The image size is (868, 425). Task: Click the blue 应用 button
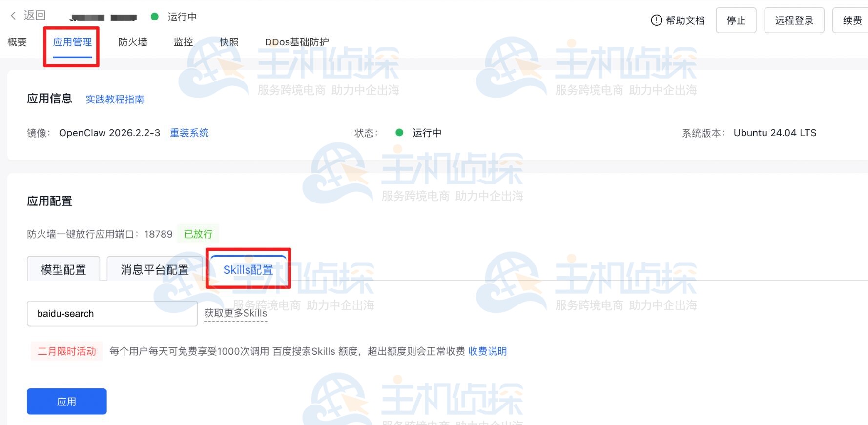[67, 402]
